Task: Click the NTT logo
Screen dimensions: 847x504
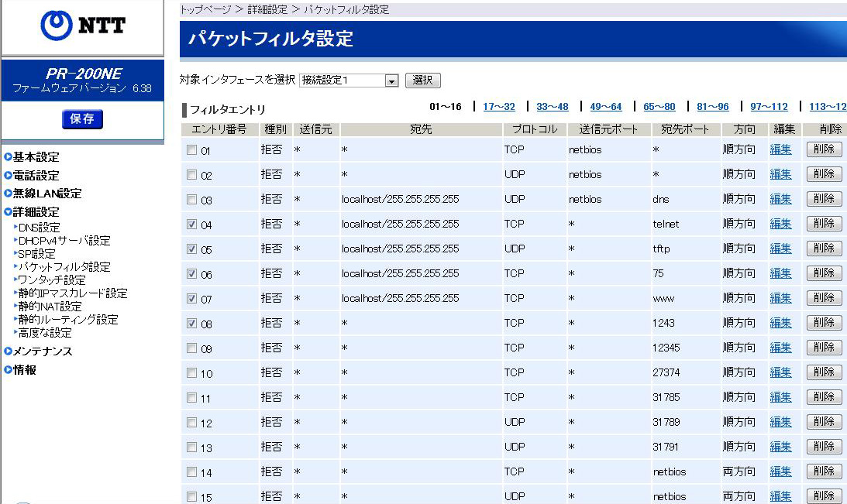Action: coord(82,26)
